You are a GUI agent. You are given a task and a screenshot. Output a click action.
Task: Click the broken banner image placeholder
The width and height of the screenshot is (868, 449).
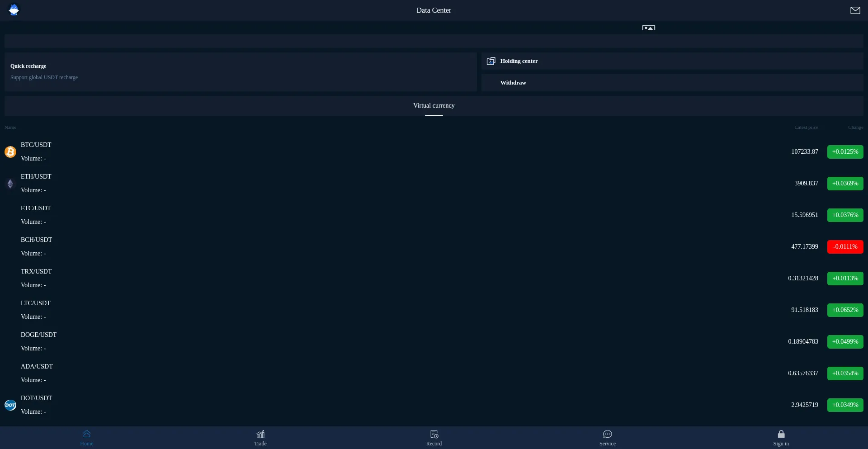648,28
